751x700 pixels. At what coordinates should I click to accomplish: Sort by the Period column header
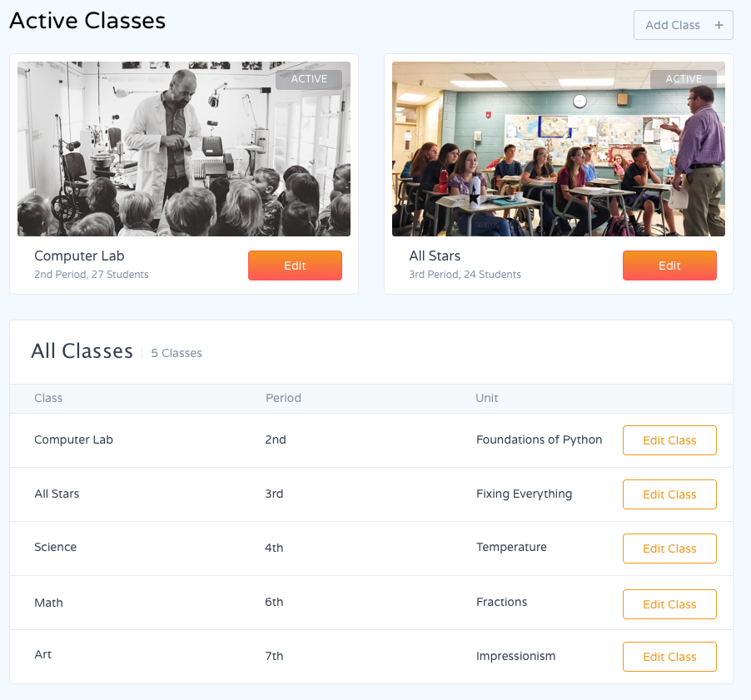(x=283, y=398)
